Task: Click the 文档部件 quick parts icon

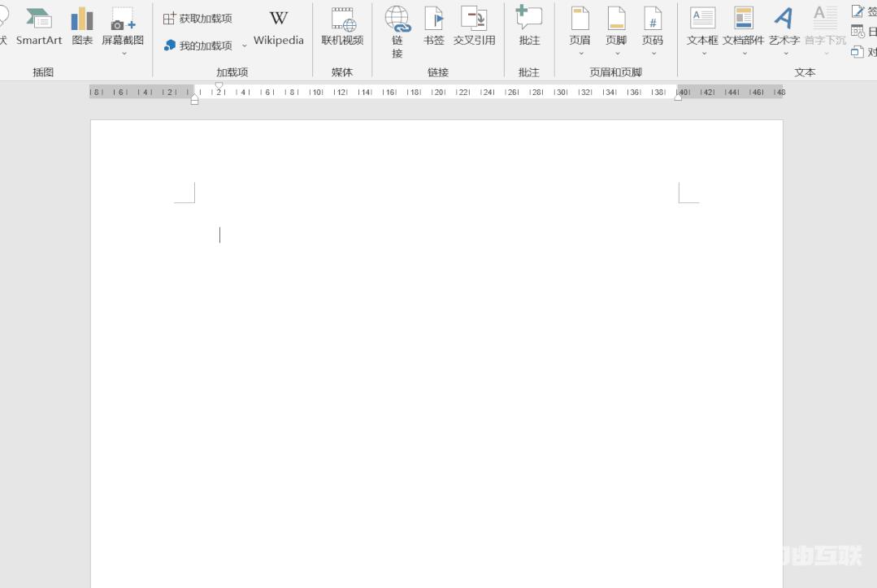Action: [x=744, y=19]
